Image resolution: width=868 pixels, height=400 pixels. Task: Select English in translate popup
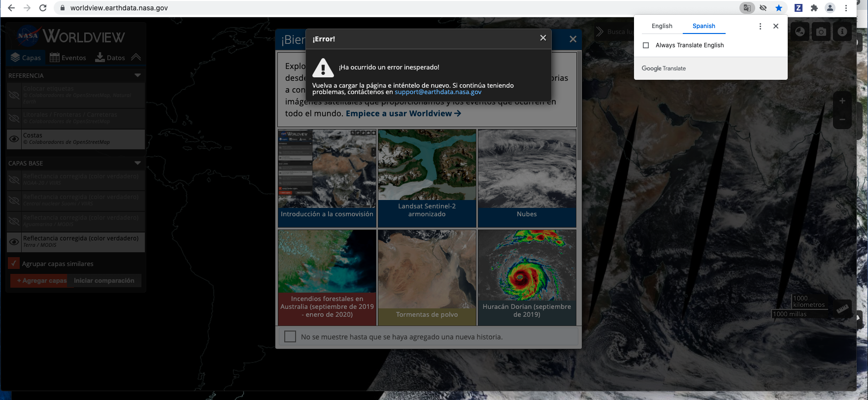662,26
